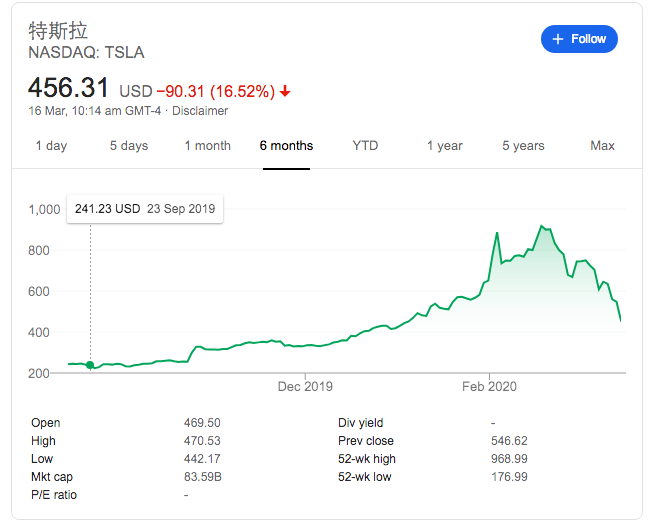The image size is (654, 520).
Task: Click the green data point marker on chart
Action: [90, 365]
